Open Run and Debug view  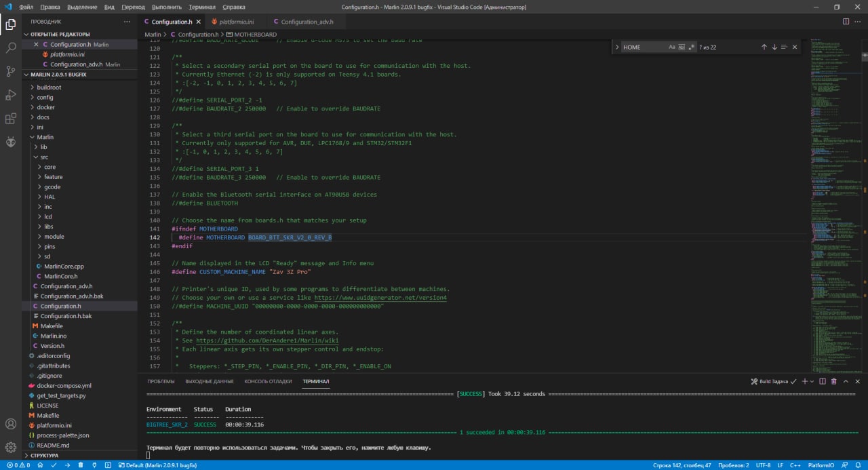tap(11, 95)
